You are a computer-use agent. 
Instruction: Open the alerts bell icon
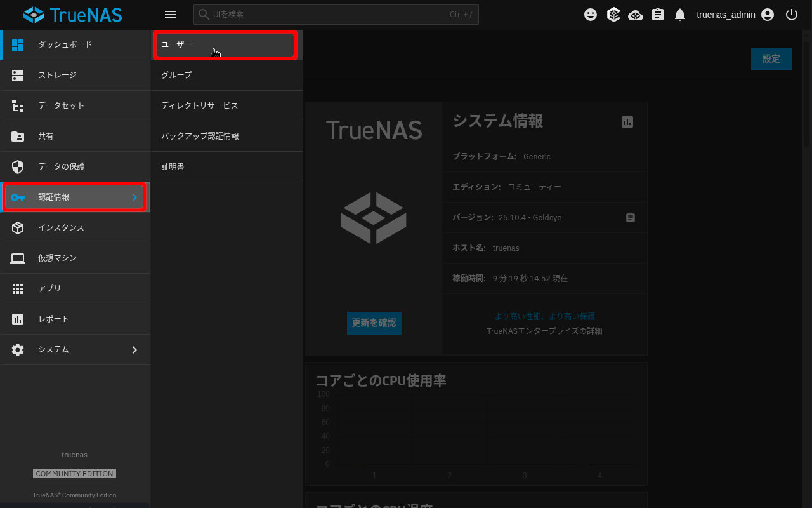(680, 15)
